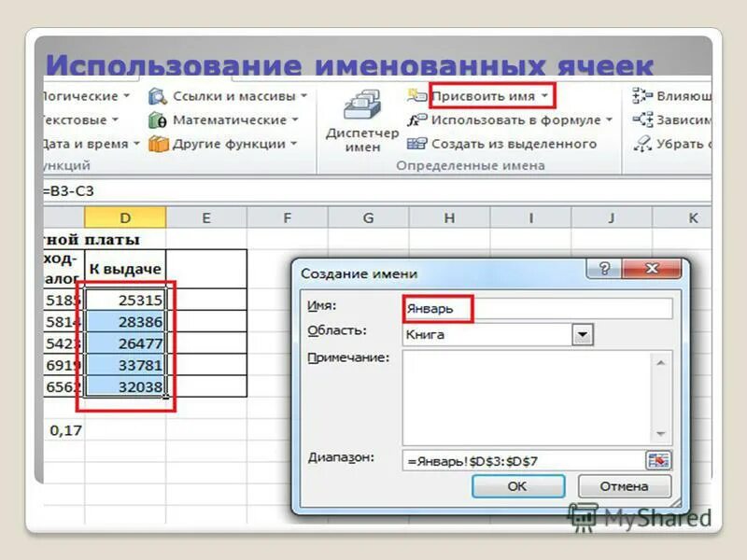Click the help question mark in dialog
Image resolution: width=747 pixels, height=560 pixels.
tap(604, 269)
